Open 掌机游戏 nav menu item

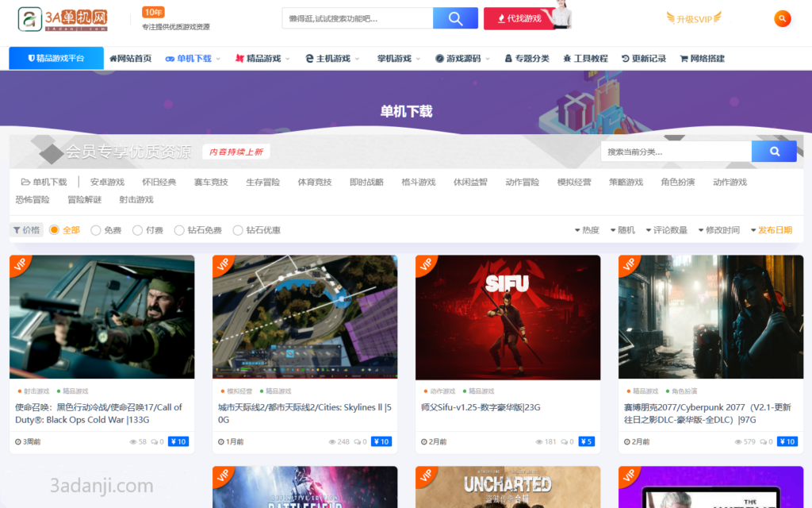click(394, 59)
